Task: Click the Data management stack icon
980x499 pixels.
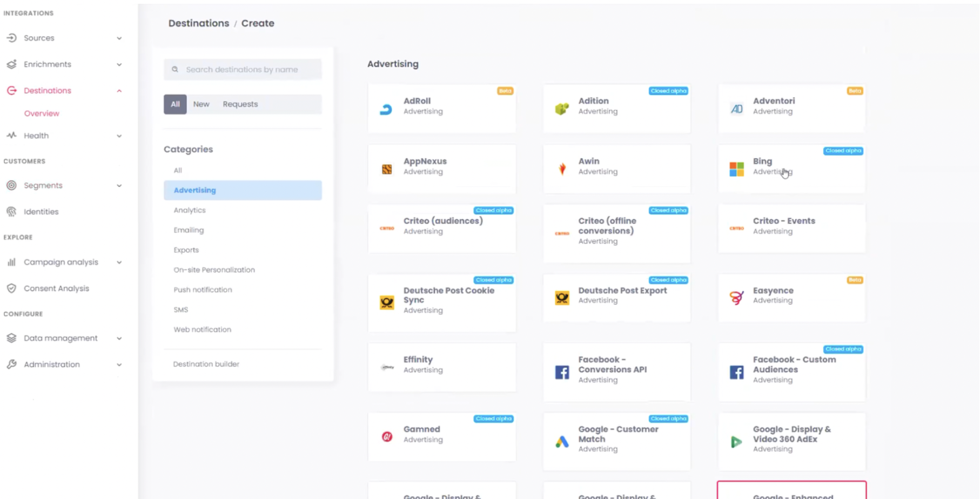Action: coord(11,338)
